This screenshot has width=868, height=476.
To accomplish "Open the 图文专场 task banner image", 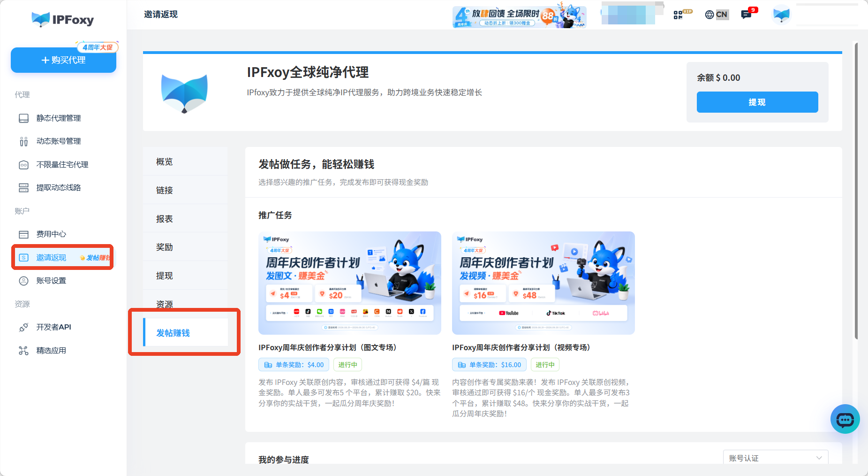I will click(x=350, y=283).
